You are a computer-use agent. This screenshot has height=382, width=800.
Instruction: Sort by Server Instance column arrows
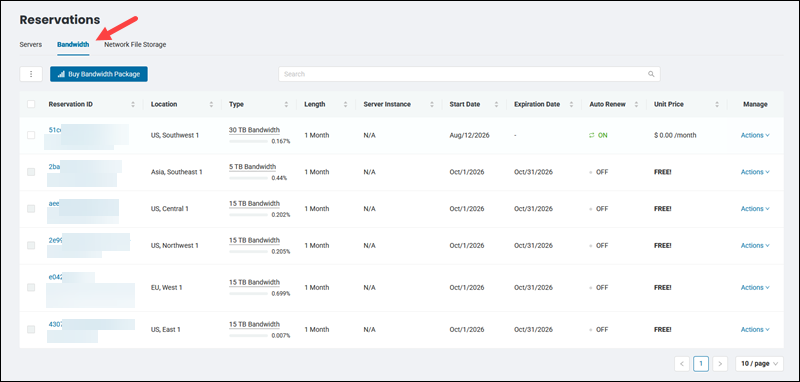(432, 104)
